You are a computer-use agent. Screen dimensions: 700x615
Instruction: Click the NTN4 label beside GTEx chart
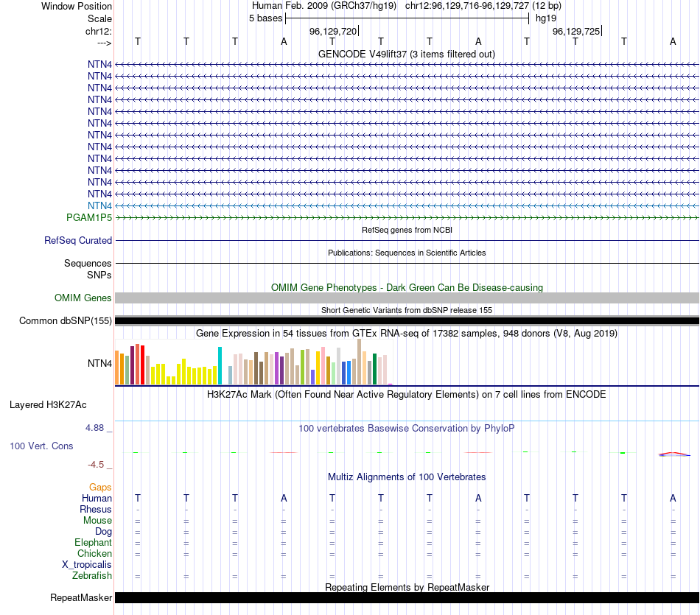point(99,363)
